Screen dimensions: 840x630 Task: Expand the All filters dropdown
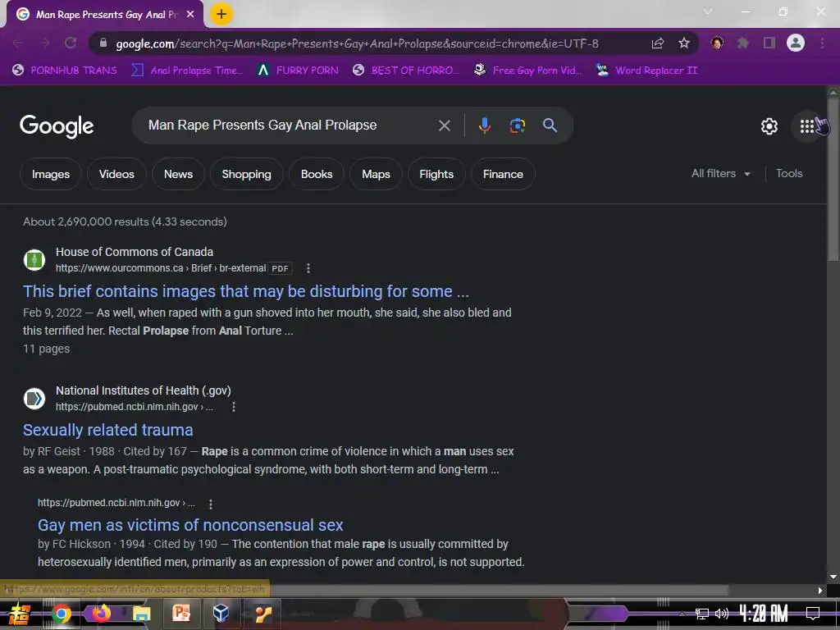point(720,174)
